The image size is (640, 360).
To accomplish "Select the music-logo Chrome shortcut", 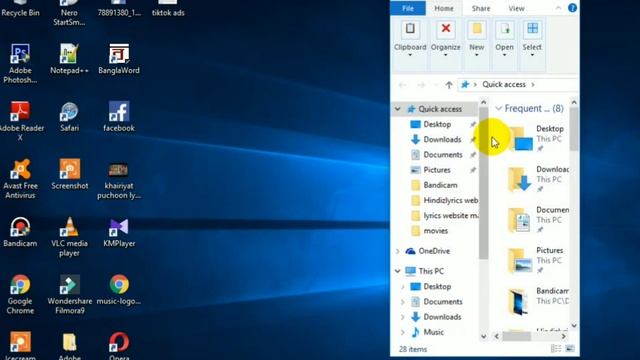I will (x=119, y=290).
